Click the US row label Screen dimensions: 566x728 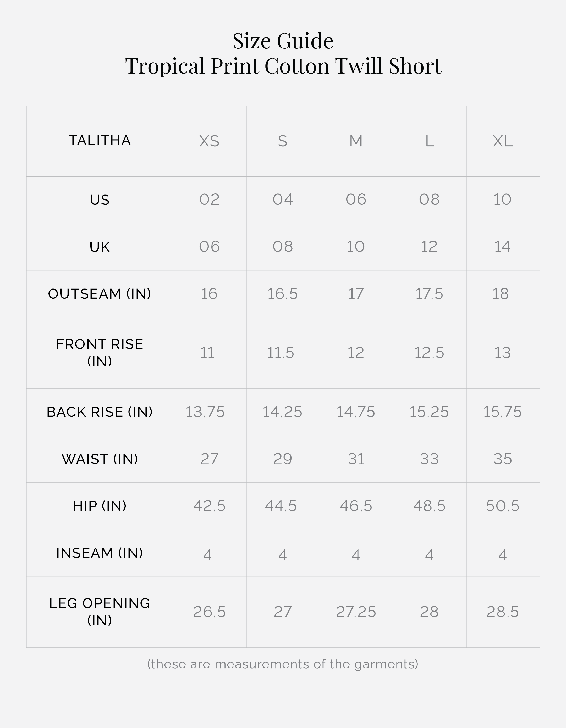point(100,200)
